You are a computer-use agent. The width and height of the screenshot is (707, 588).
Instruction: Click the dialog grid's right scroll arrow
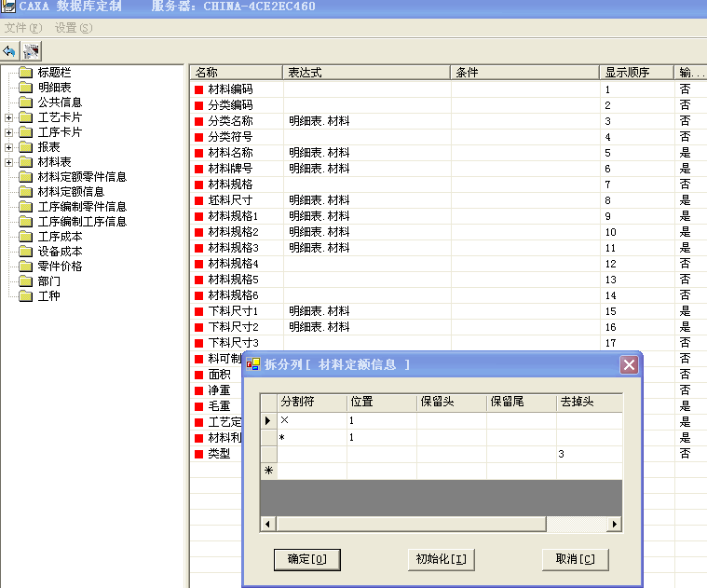click(x=614, y=526)
